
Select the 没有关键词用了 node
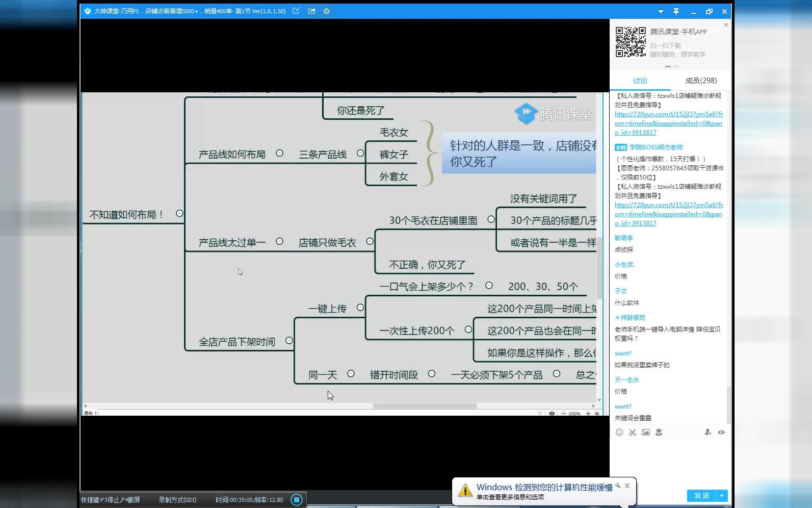[543, 199]
